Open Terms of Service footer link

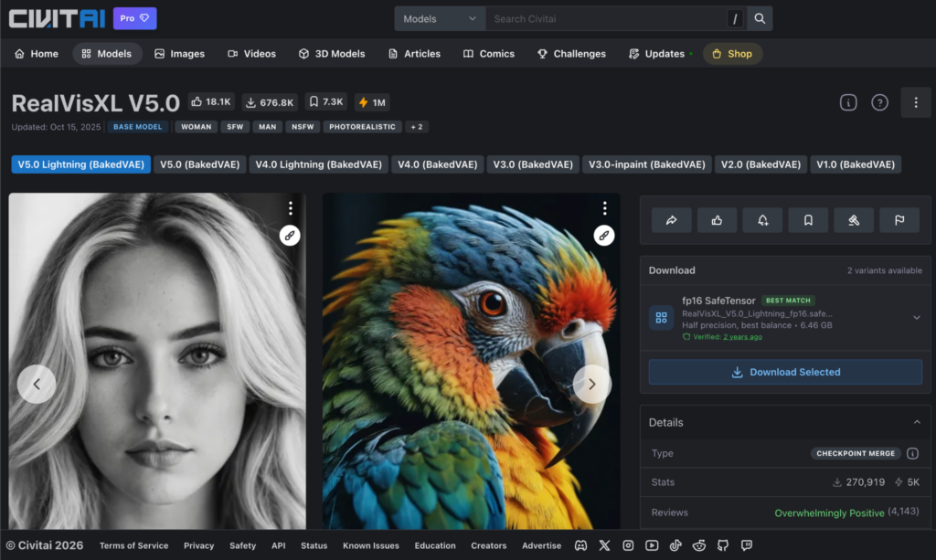[x=133, y=545]
